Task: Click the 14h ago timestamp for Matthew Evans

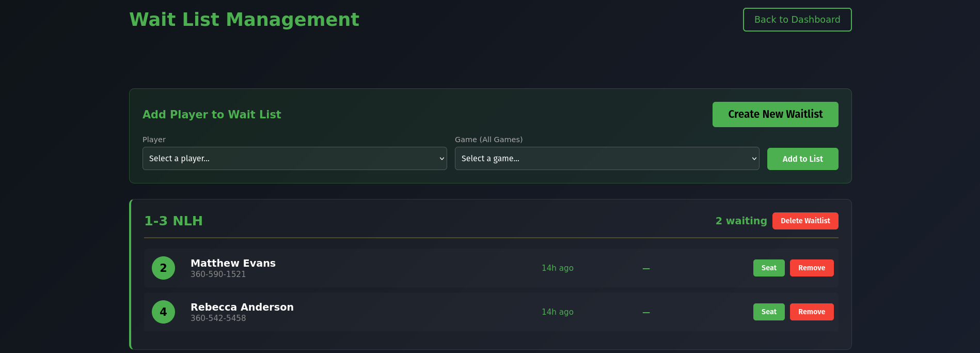Action: tap(557, 268)
